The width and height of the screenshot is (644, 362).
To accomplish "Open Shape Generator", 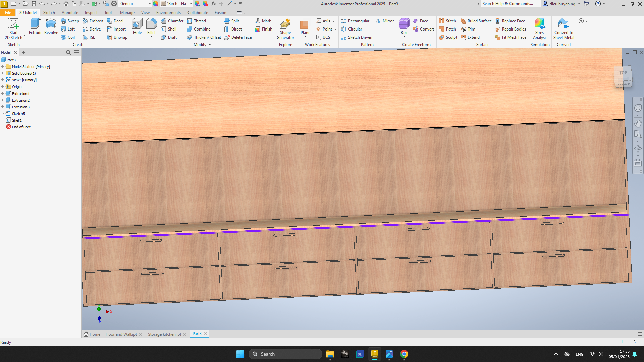I will tap(285, 29).
